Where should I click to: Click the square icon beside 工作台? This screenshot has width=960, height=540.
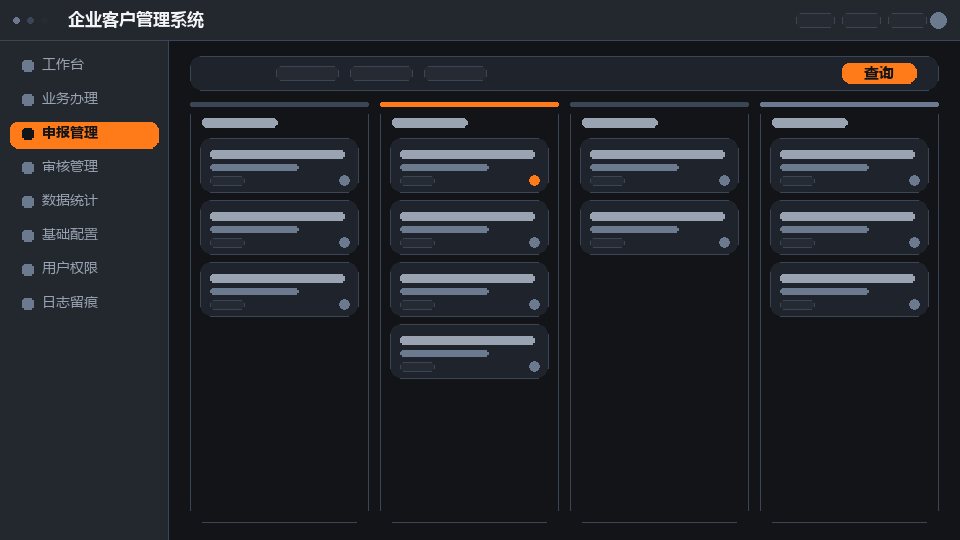[x=28, y=66]
